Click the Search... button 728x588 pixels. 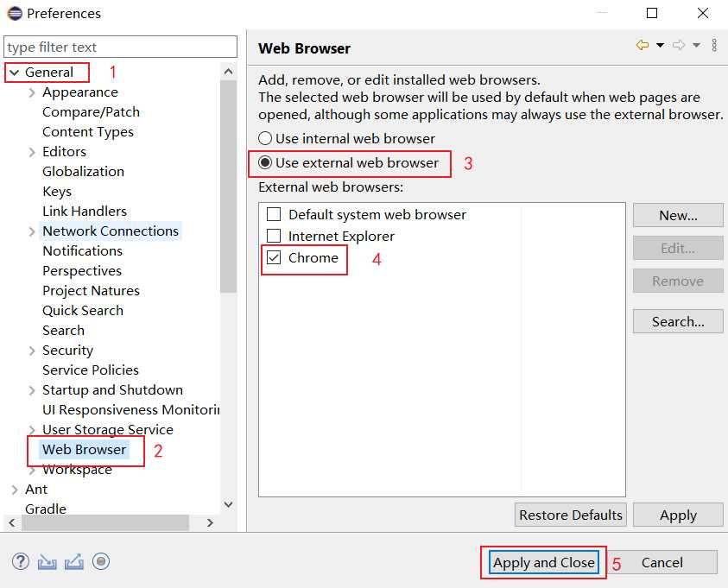pyautogui.click(x=678, y=321)
